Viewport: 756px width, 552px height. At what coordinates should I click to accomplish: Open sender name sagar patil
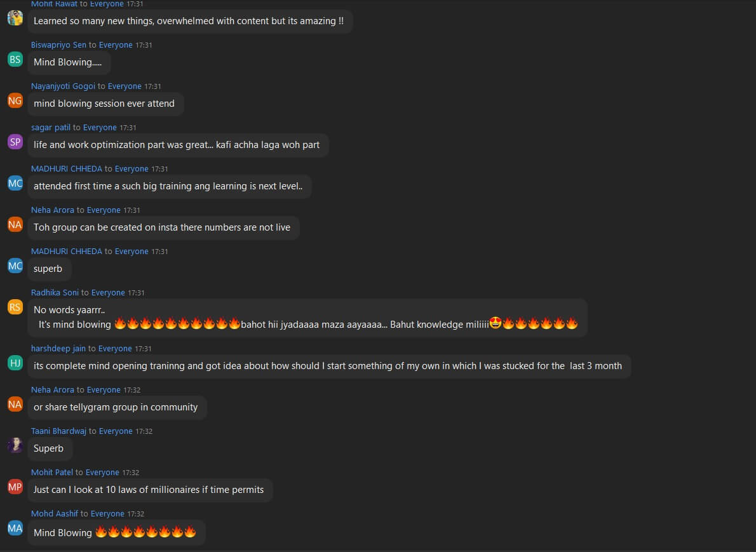[51, 128]
